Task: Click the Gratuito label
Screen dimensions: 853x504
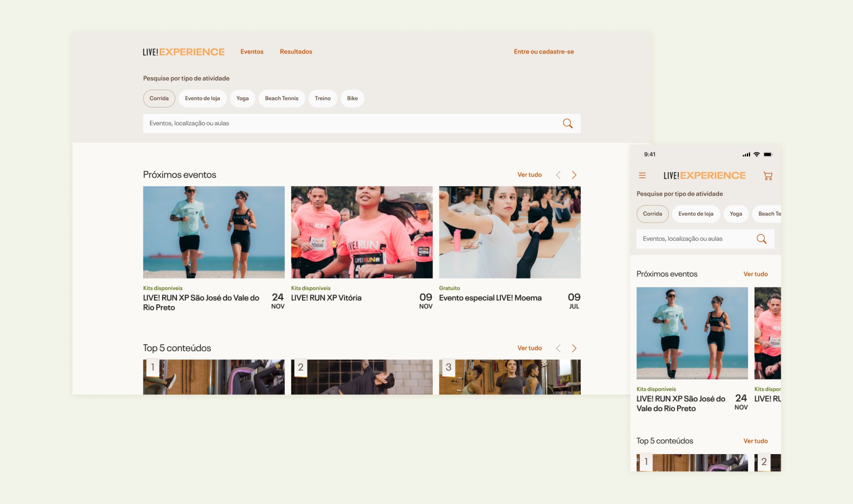Action: (450, 288)
